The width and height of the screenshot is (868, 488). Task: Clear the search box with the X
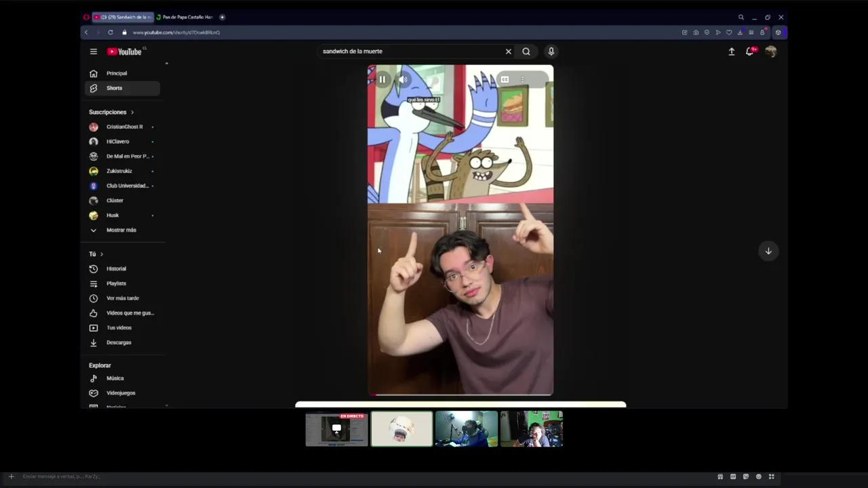point(508,52)
